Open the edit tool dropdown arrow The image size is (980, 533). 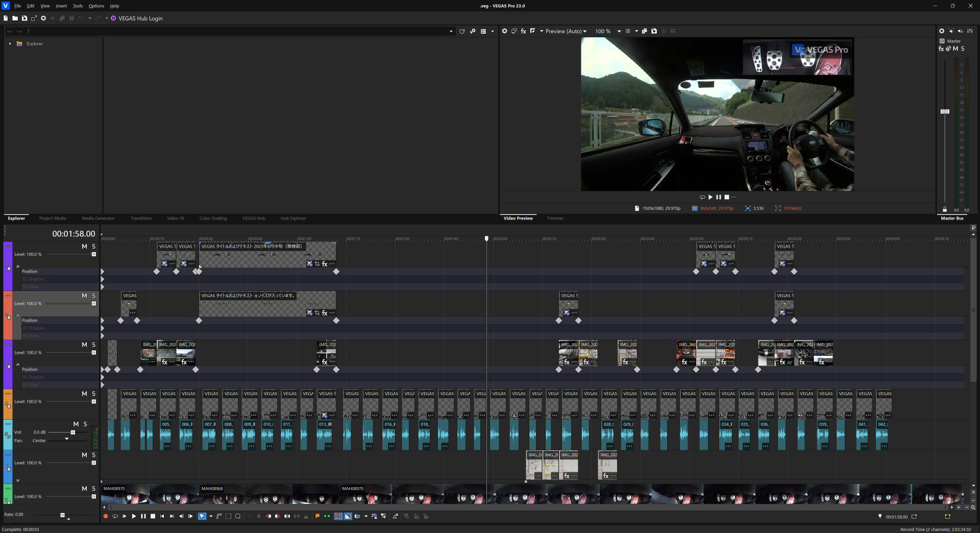point(211,516)
